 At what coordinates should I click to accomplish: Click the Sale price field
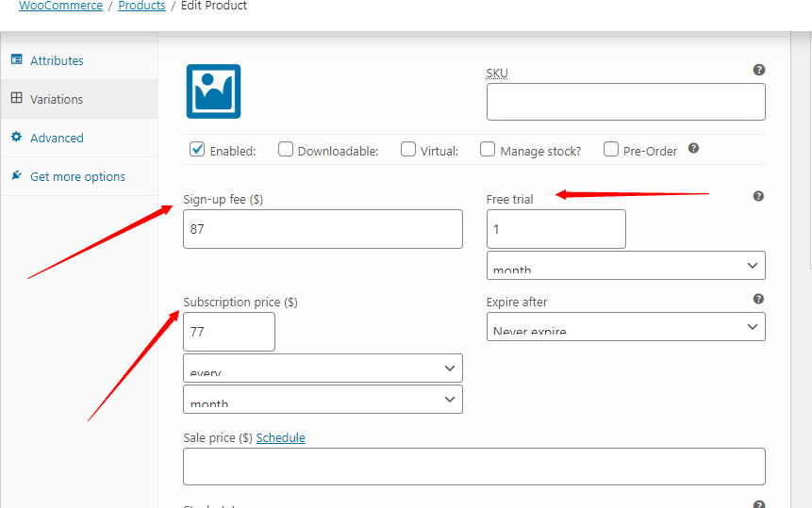(473, 467)
